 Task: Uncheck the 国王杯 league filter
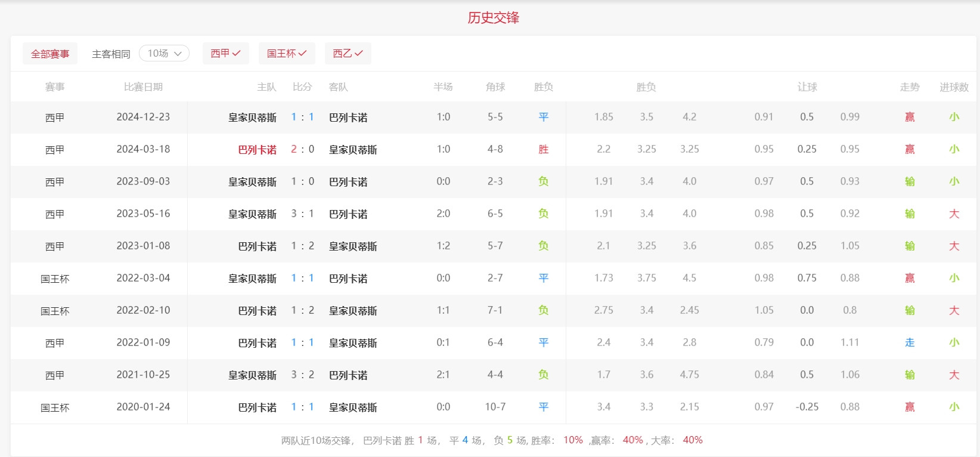[286, 54]
